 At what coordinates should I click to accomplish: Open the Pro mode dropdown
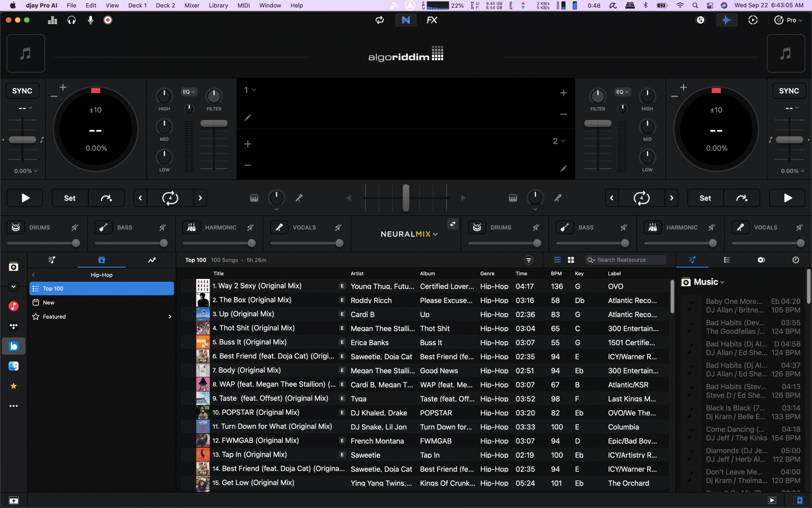pyautogui.click(x=789, y=20)
